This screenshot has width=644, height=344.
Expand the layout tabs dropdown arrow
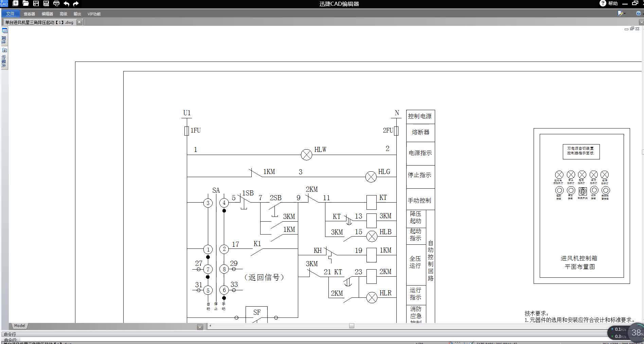(200, 327)
